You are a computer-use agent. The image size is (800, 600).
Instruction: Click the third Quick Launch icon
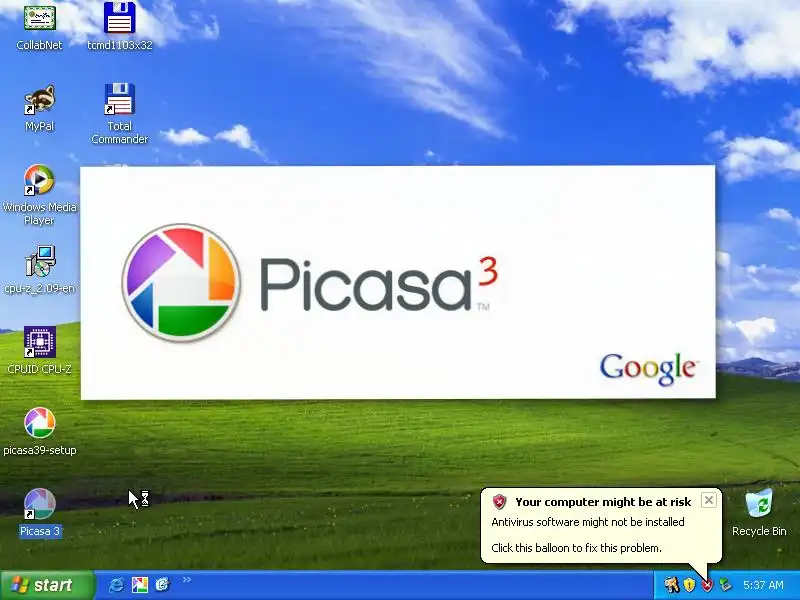pos(162,585)
